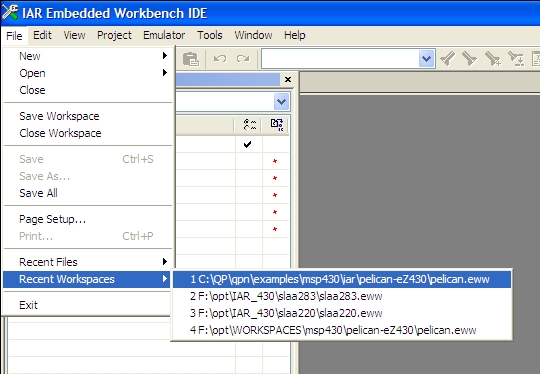Click the build configuration column header icon
Screen dimensions: 540x374
pos(250,125)
